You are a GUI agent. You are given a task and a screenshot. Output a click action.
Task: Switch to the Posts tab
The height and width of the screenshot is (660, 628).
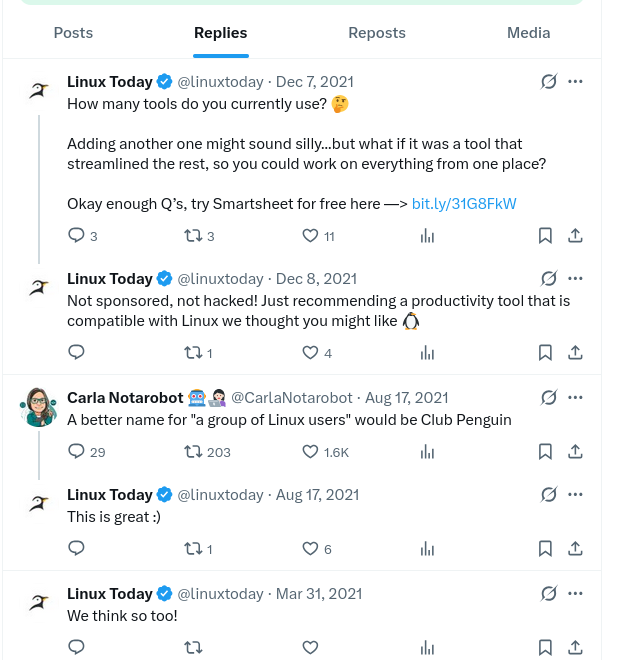(x=73, y=33)
